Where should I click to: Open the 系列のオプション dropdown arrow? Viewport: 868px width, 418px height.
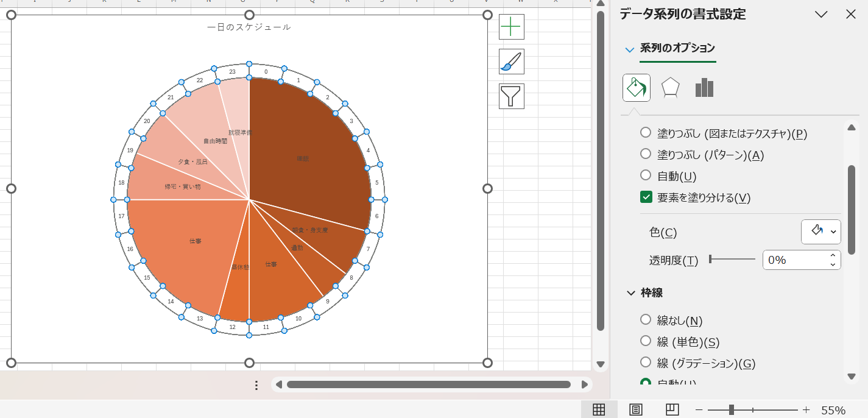[629, 49]
